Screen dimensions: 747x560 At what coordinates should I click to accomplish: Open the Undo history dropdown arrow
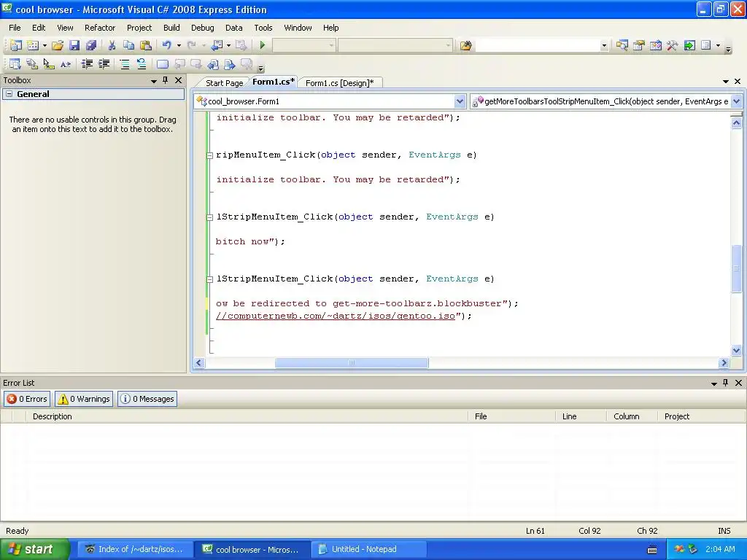179,45
